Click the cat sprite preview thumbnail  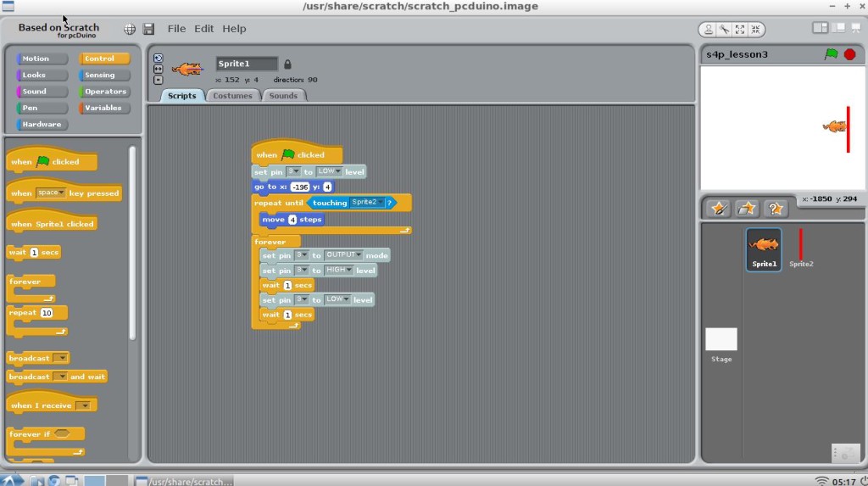[x=187, y=70]
